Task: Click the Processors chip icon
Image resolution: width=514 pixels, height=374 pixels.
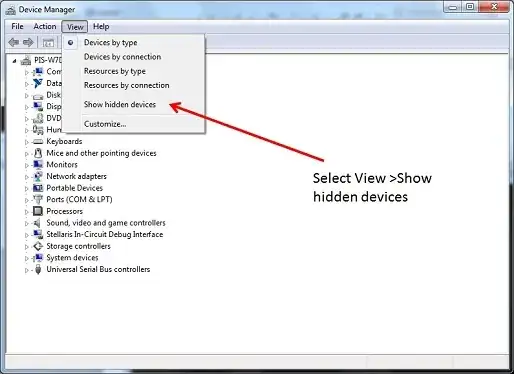Action: tap(38, 211)
